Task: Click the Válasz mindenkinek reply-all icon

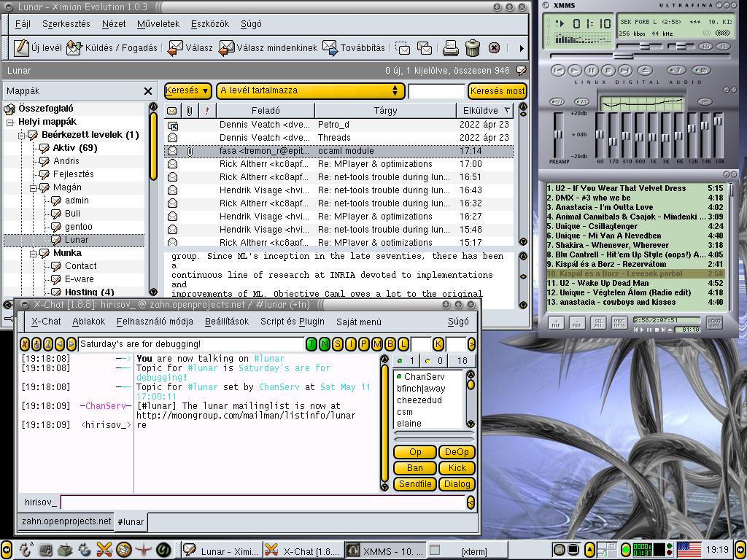Action: tap(227, 48)
